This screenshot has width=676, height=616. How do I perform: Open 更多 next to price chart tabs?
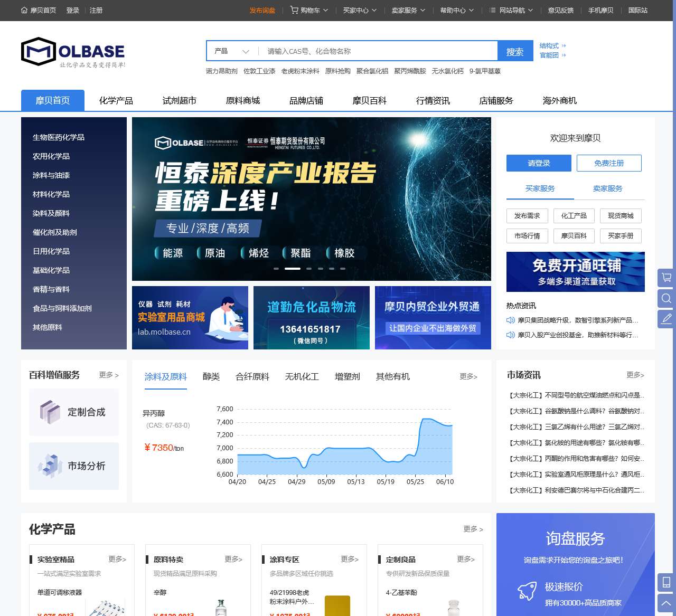468,376
